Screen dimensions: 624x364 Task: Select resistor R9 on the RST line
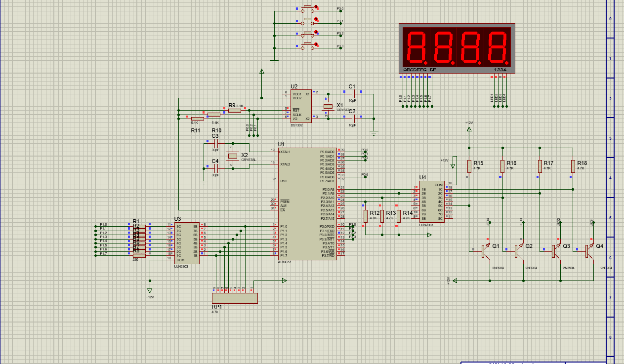coord(235,110)
